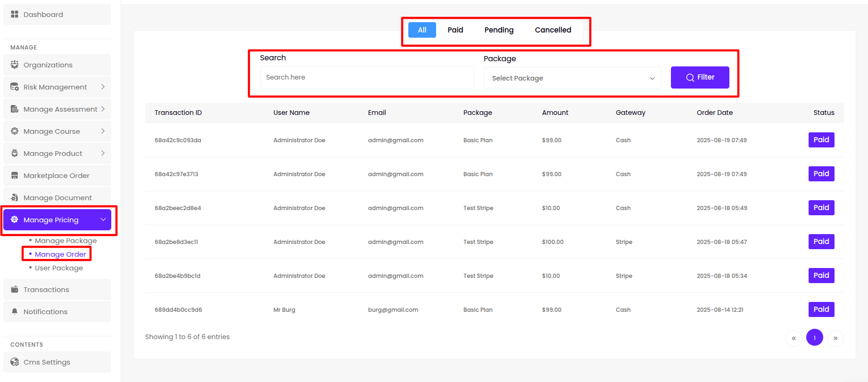Click the Manage Document file icon
Image resolution: width=868 pixels, height=382 pixels.
pyautogui.click(x=15, y=197)
